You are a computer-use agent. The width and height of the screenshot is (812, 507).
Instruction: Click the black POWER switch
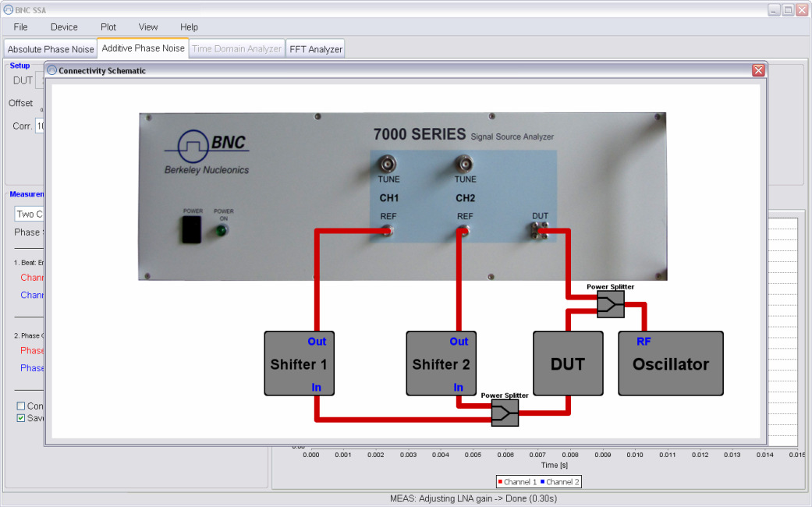tap(192, 229)
